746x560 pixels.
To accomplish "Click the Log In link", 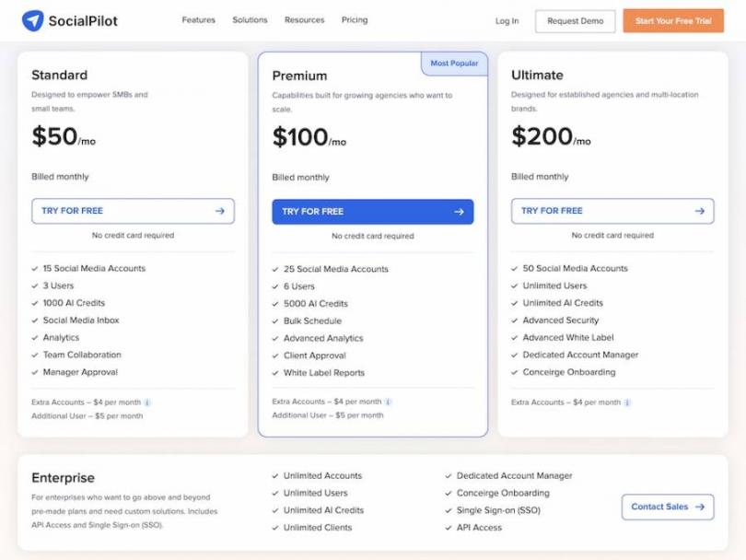I will pos(507,21).
